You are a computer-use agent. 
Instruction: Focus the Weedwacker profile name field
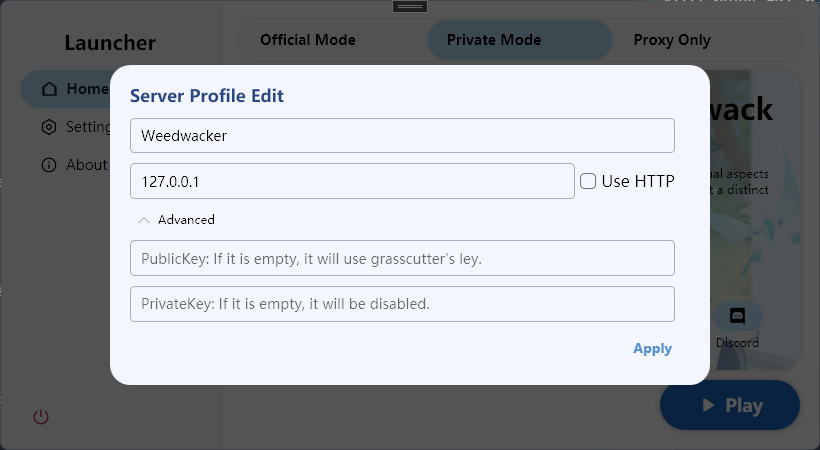point(402,136)
